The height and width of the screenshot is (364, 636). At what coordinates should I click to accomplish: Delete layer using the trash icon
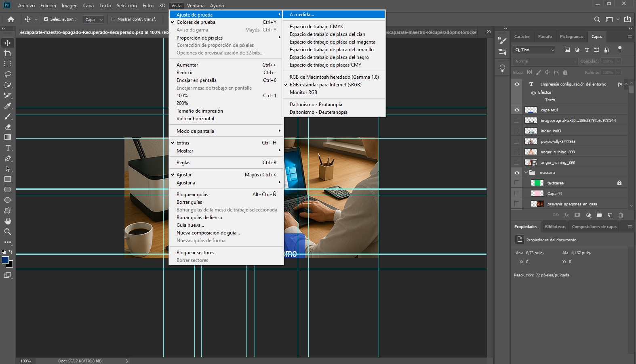click(x=621, y=215)
